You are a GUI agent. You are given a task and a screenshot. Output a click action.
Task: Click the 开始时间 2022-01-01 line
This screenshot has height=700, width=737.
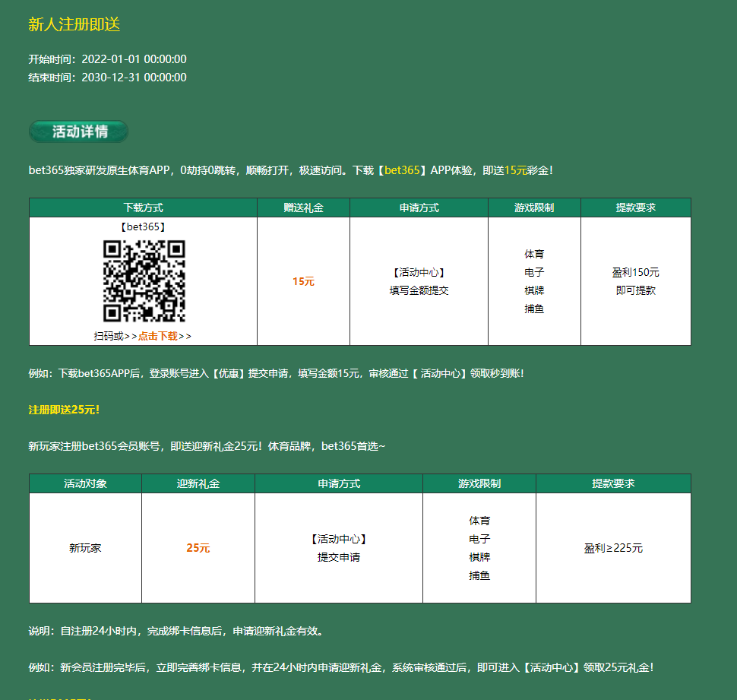(x=108, y=59)
